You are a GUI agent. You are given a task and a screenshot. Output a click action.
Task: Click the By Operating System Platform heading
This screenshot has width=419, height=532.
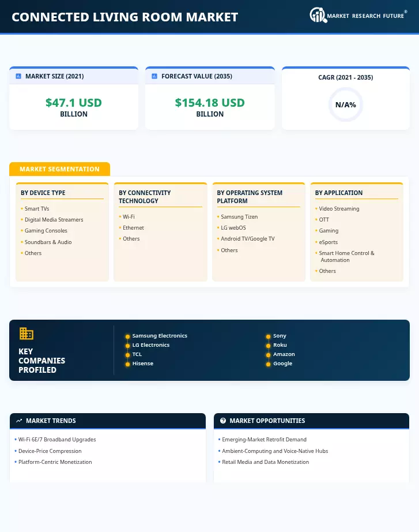point(250,197)
